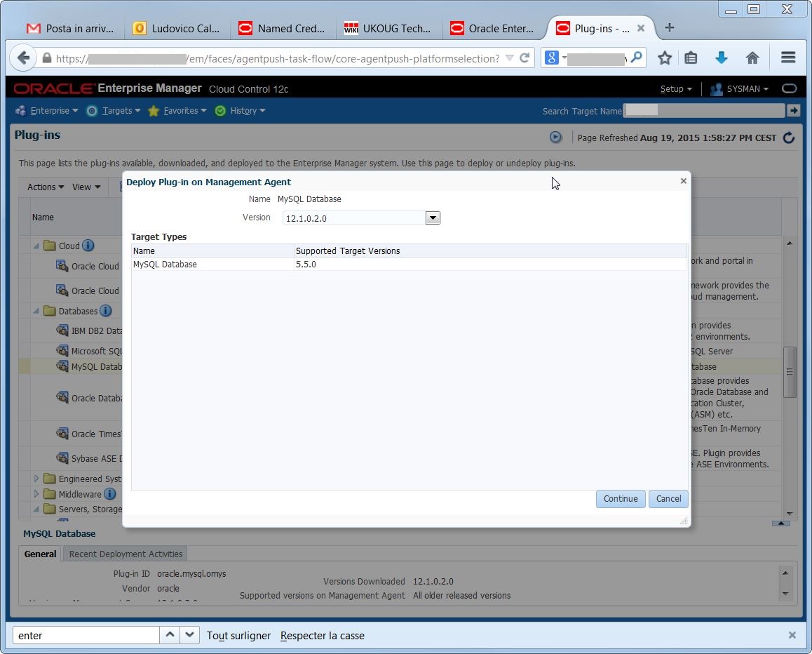Image resolution: width=812 pixels, height=654 pixels.
Task: Click the accessibility oval icon next to SYSMAN
Action: coord(790,88)
